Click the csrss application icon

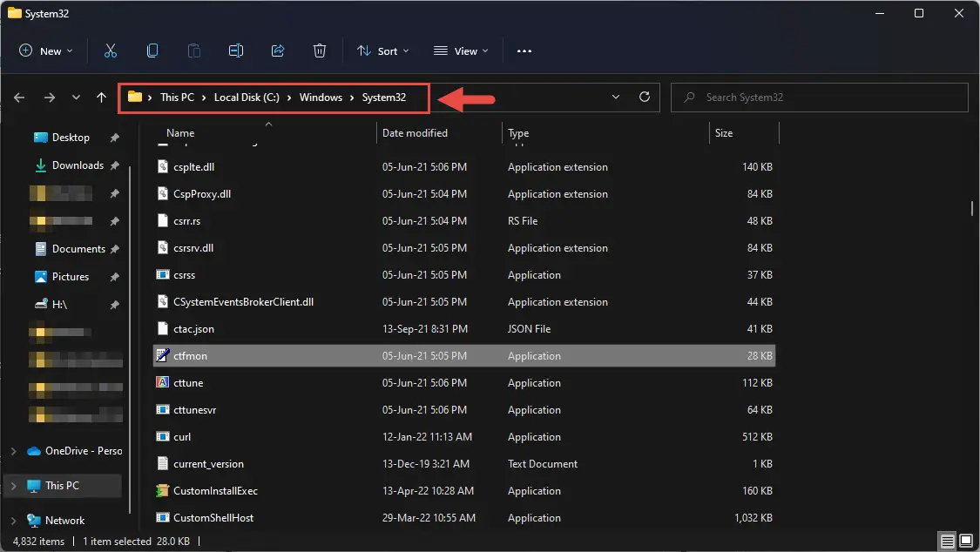163,275
